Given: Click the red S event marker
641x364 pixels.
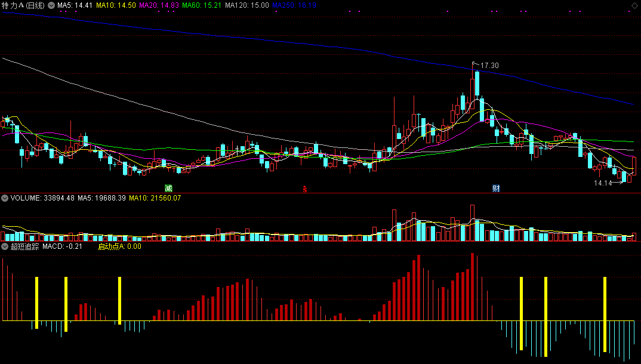Looking at the screenshot, I should 304,189.
